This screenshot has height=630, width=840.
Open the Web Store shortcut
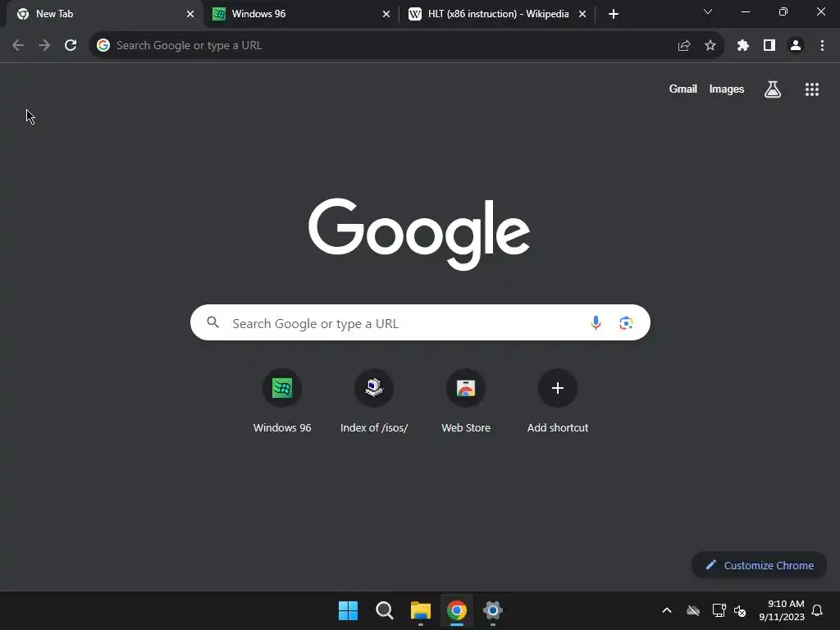pyautogui.click(x=466, y=400)
